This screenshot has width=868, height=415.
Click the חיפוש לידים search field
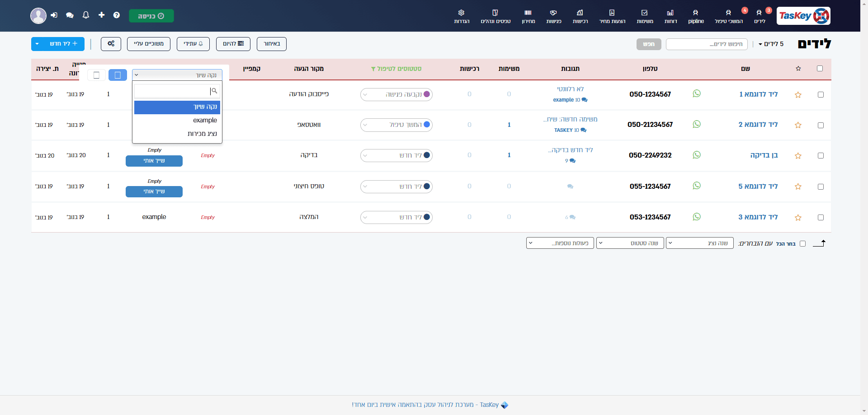point(707,44)
